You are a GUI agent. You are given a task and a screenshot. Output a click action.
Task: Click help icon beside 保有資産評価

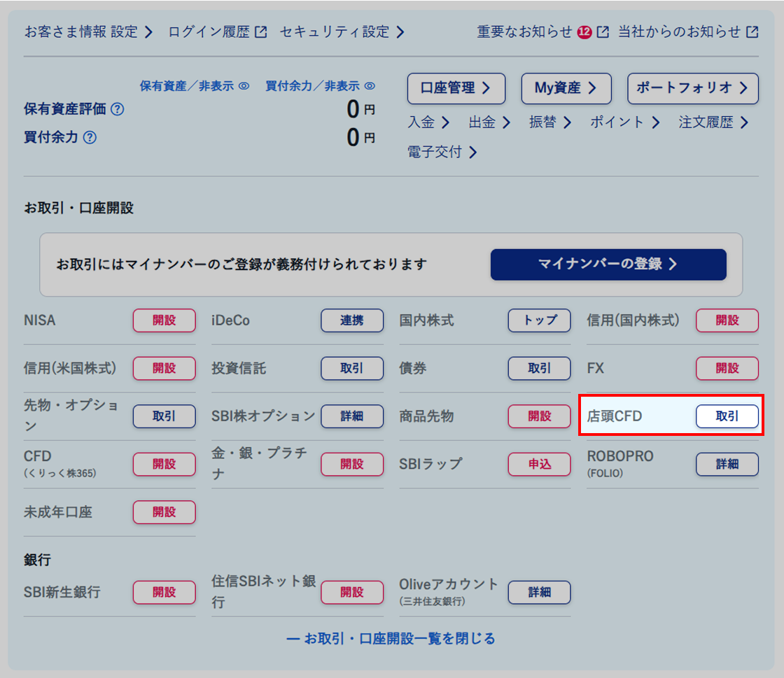point(118,109)
